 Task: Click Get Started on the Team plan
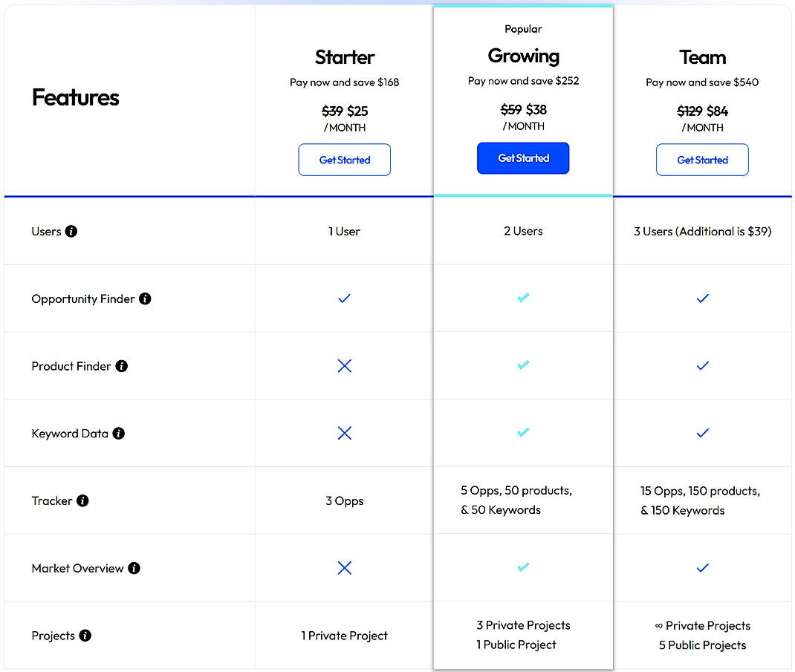point(702,160)
